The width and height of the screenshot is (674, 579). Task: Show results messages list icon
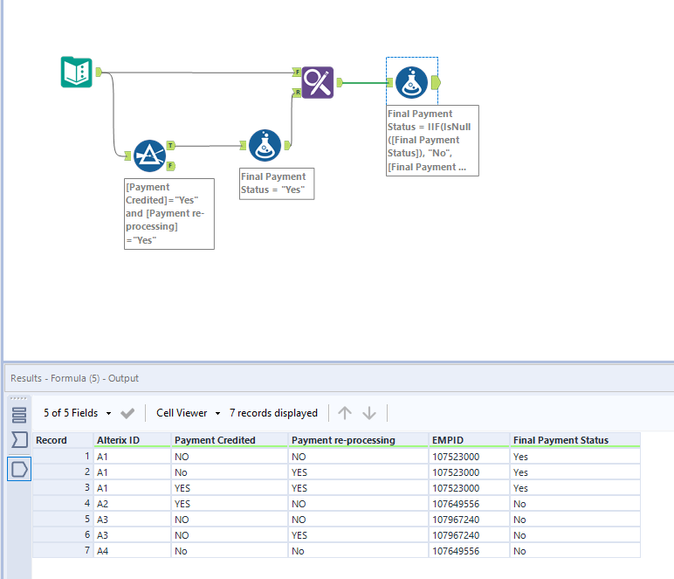point(19,415)
